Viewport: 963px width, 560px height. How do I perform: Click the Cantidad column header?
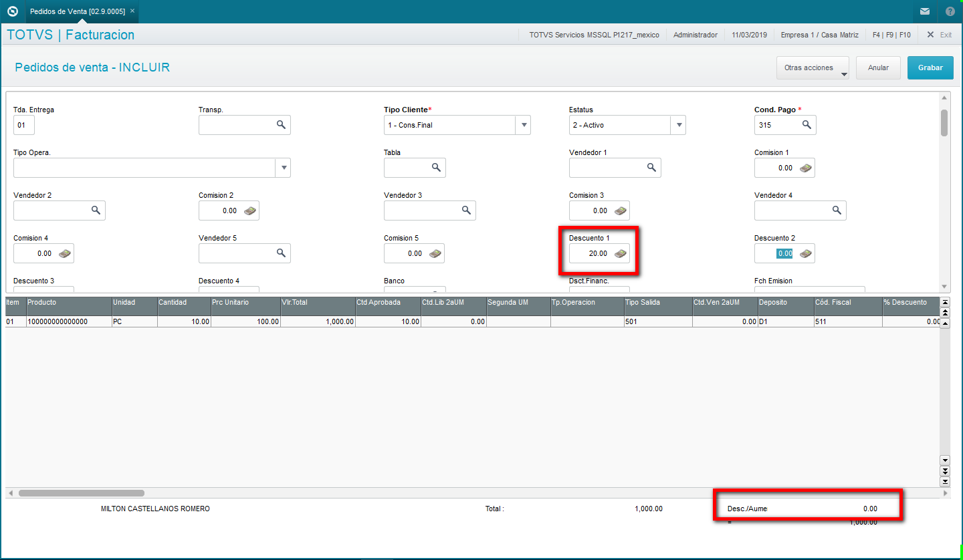184,305
